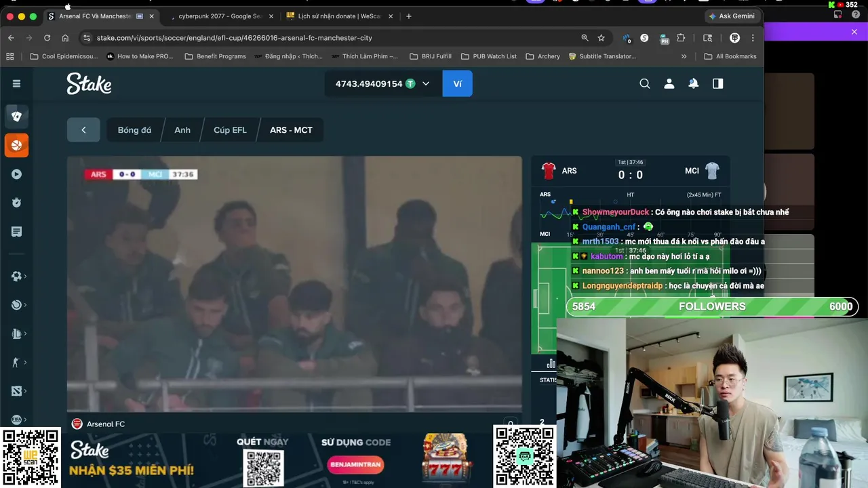Open the Starting soon stopwatch icon
The height and width of the screenshot is (488, 868).
pyautogui.click(x=16, y=203)
